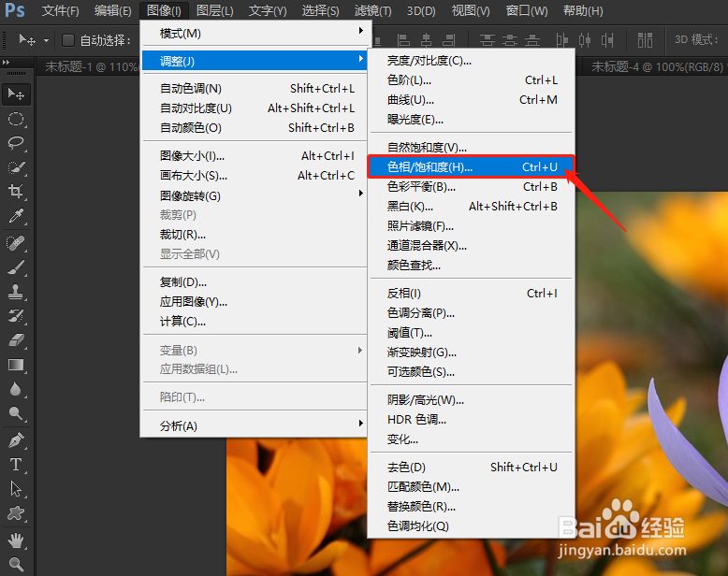728x576 pixels.
Task: Click the Photoshop Ps logo
Action: point(14,9)
